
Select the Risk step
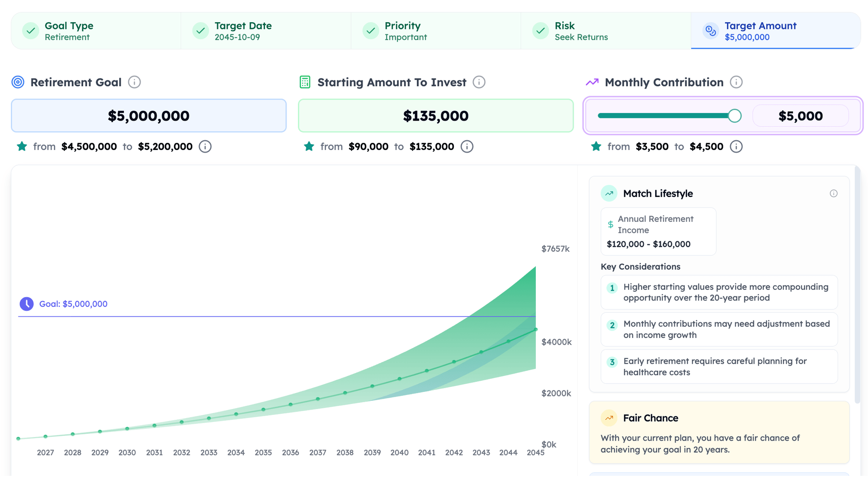click(606, 31)
